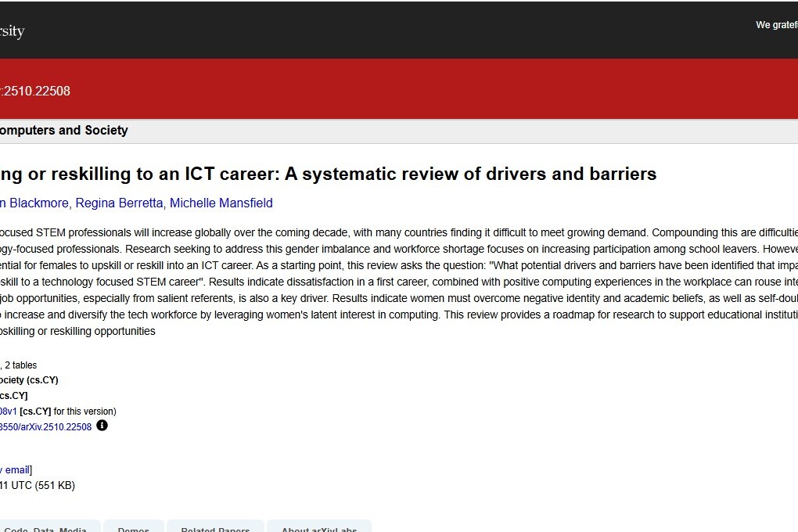Click the acknowledgment text in top-right header
The image size is (798, 532).
[776, 25]
